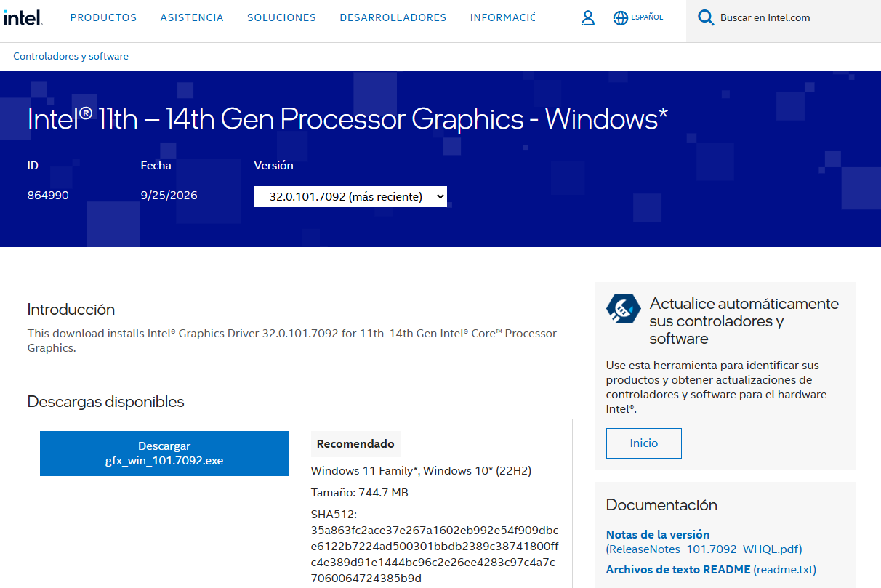Click the date 9/25/2026

169,196
